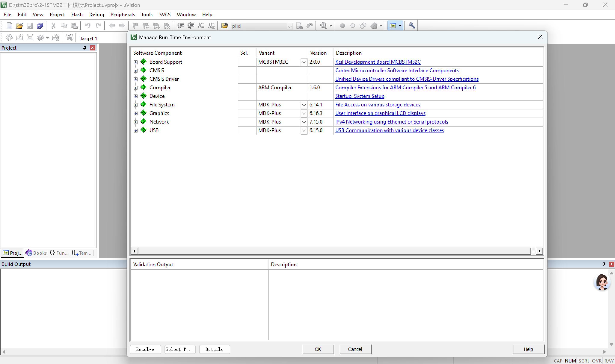The width and height of the screenshot is (615, 364).
Task: Open USB Communication with various device classes link
Action: coord(390,131)
